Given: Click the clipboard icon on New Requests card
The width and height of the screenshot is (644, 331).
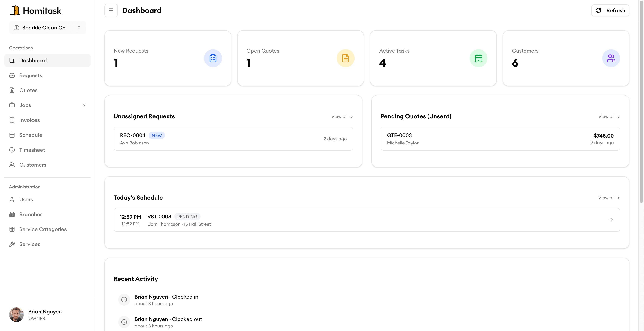Looking at the screenshot, I should coord(213,58).
